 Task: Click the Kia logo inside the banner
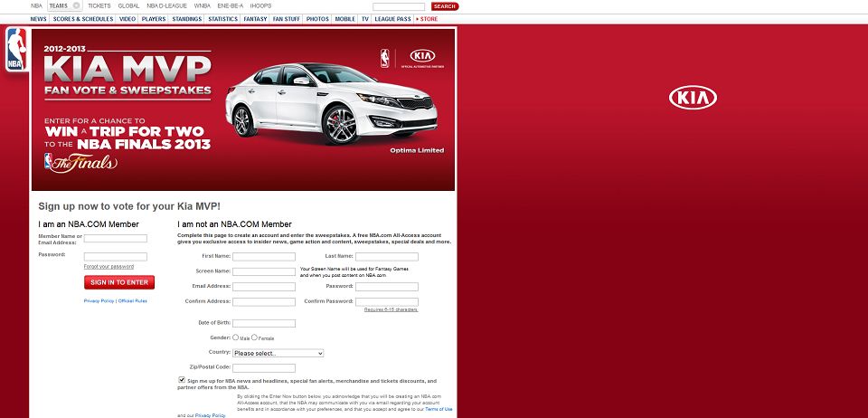(x=422, y=56)
